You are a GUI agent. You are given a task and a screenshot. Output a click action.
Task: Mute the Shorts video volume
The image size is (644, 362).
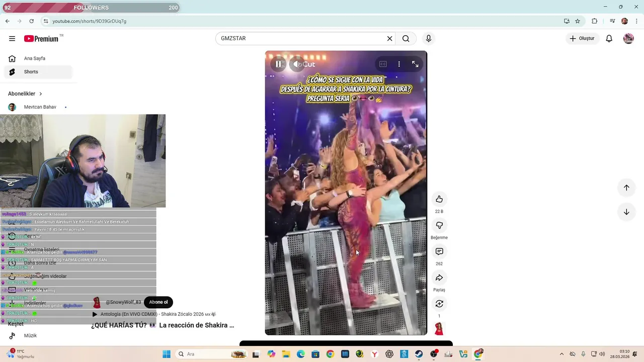point(297,64)
